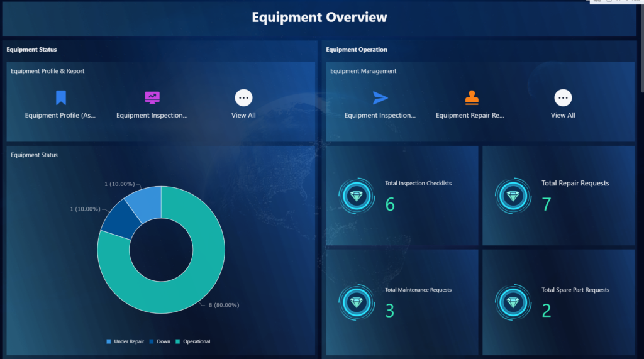Open the orange Equipment Repair stamp icon

(x=472, y=97)
